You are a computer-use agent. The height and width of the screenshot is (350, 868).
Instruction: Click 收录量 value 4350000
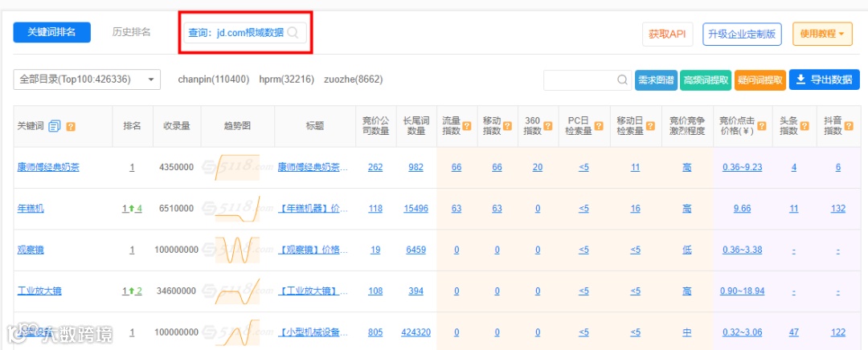(x=176, y=167)
